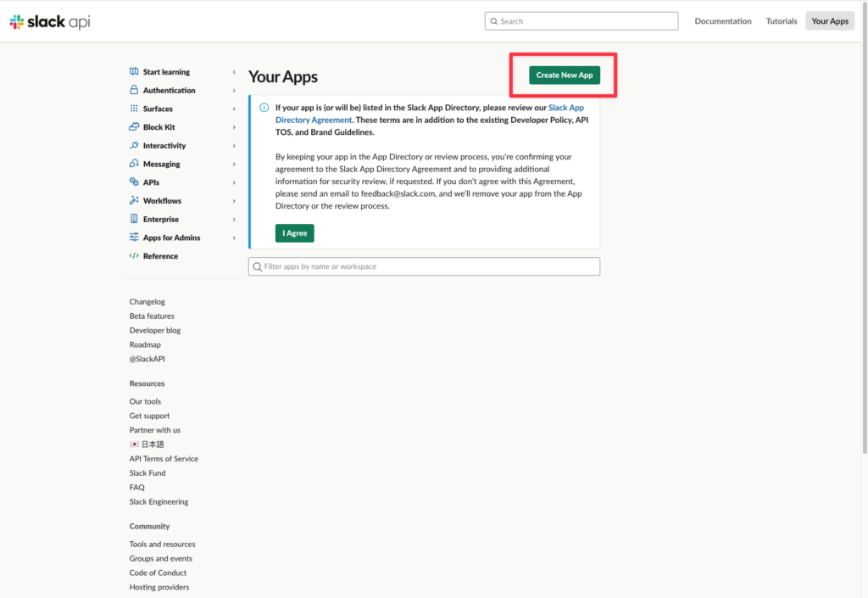868x598 pixels.
Task: Open Interactivity in the sidebar
Action: coord(164,146)
